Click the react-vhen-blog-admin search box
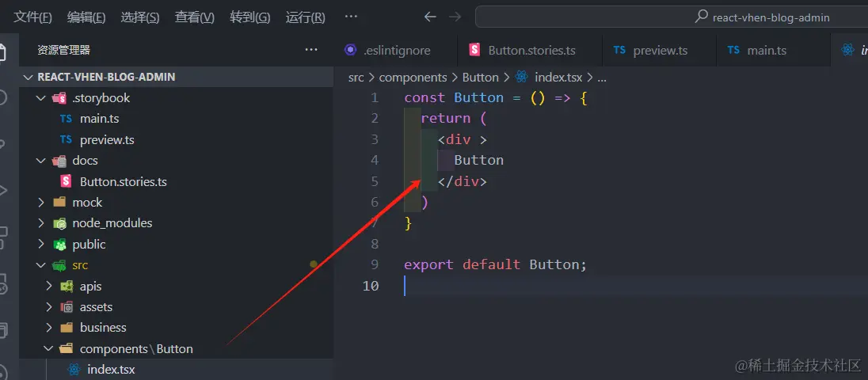The image size is (868, 380). (672, 17)
